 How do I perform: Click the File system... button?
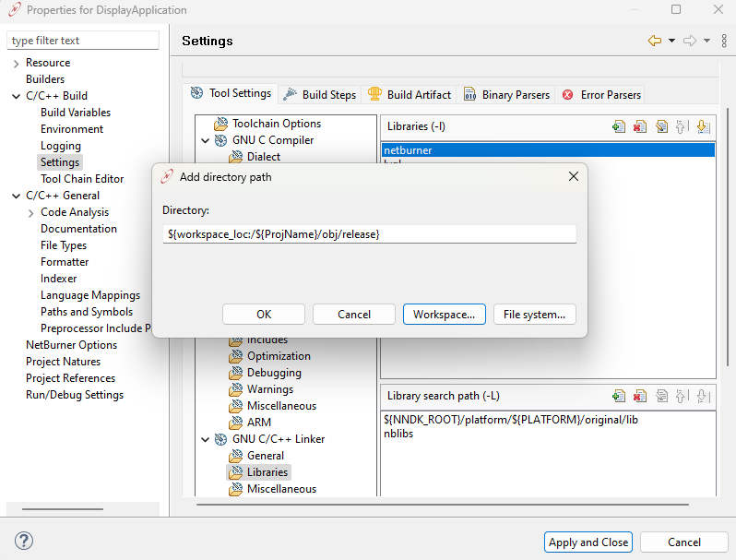[535, 315]
